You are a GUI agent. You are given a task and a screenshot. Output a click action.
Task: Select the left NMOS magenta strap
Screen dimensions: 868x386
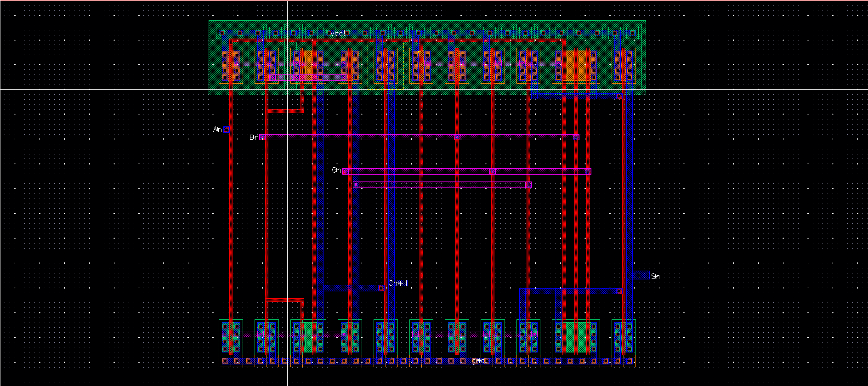pos(285,334)
